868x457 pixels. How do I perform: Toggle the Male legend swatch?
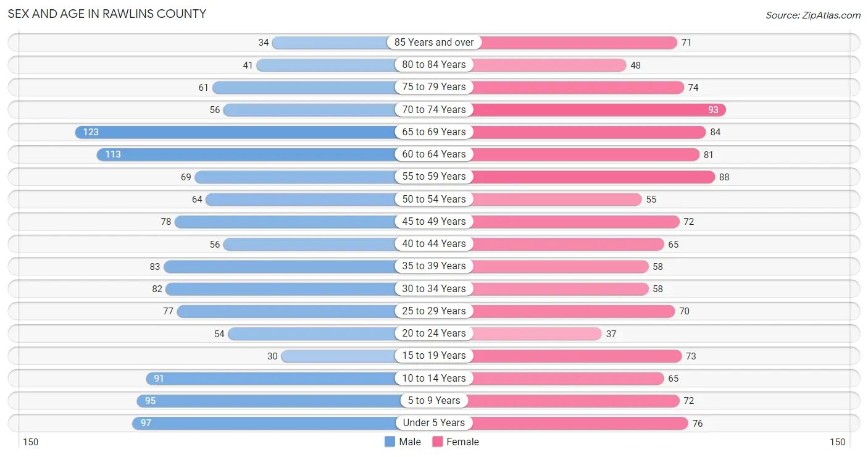(390, 442)
